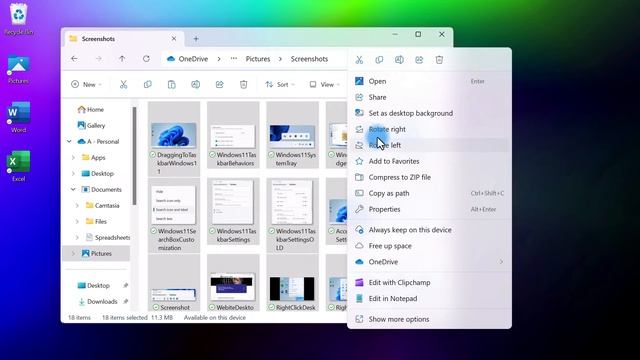Choose Rotate right

tap(429, 129)
